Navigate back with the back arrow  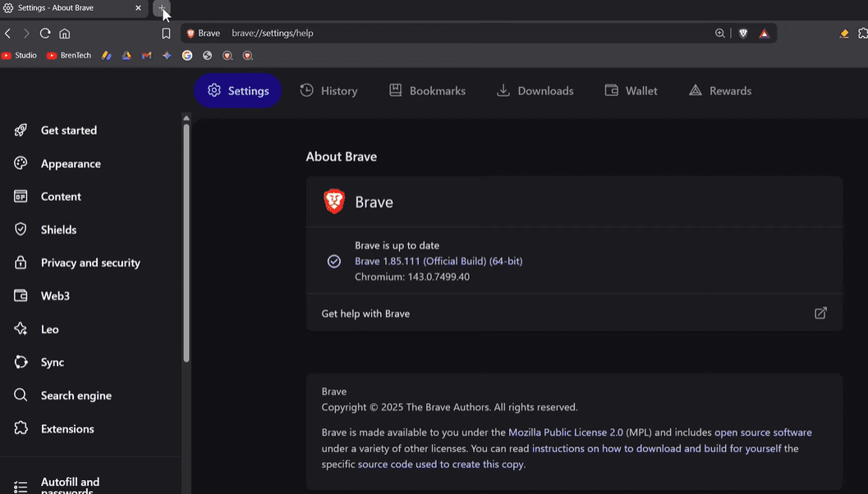(8, 34)
